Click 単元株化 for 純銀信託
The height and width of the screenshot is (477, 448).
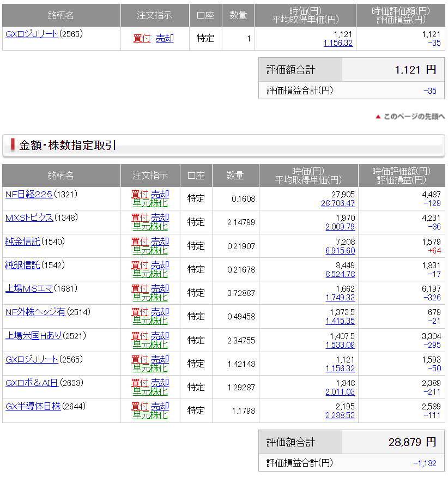click(150, 274)
